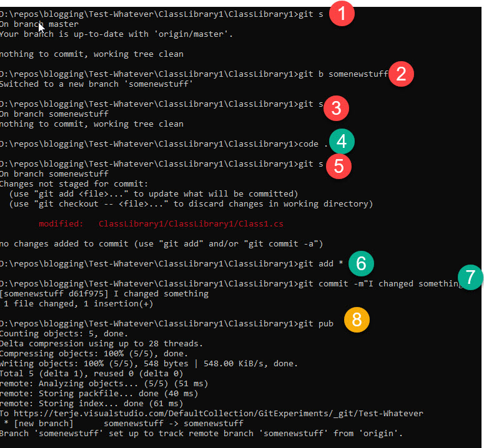The height and width of the screenshot is (448, 484).
Task: Click the green circle marker number 7
Action: (470, 276)
